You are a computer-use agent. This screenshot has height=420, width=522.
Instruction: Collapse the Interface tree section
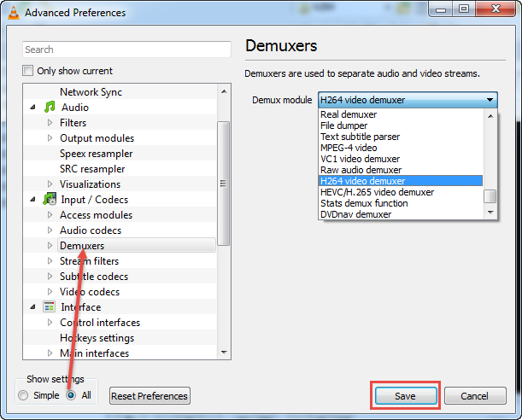coord(32,307)
